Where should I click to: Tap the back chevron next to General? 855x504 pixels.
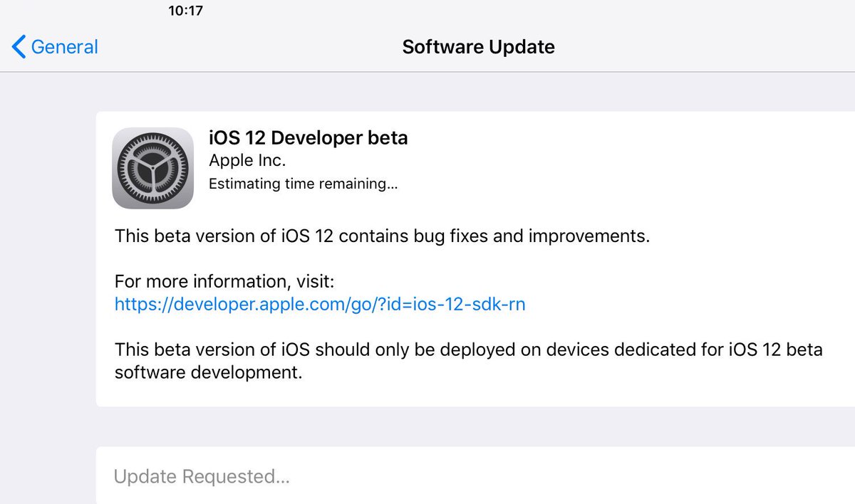[x=19, y=47]
